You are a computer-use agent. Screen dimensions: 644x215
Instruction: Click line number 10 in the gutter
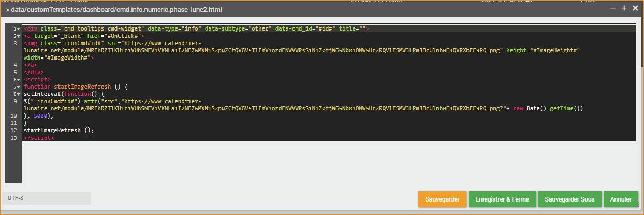(x=14, y=116)
